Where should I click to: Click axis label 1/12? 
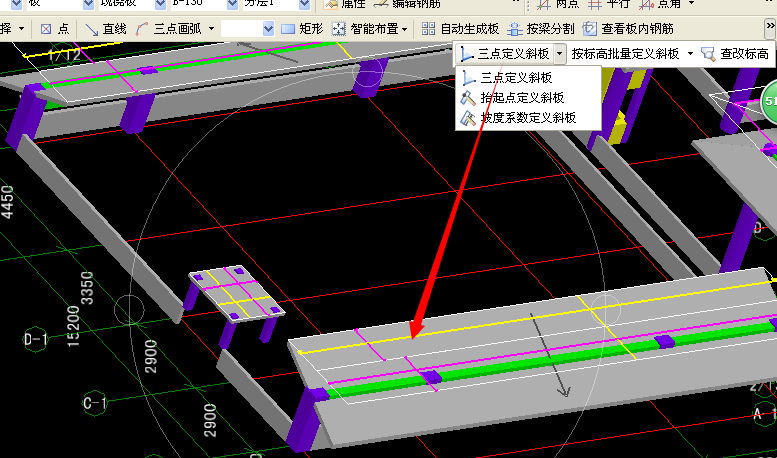coord(64,55)
